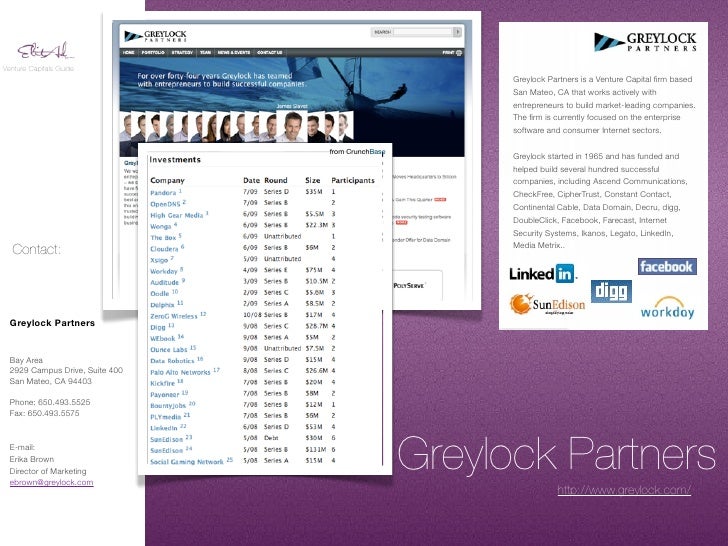Click the 'Fax: 650.493.5575' text

[x=44, y=413]
